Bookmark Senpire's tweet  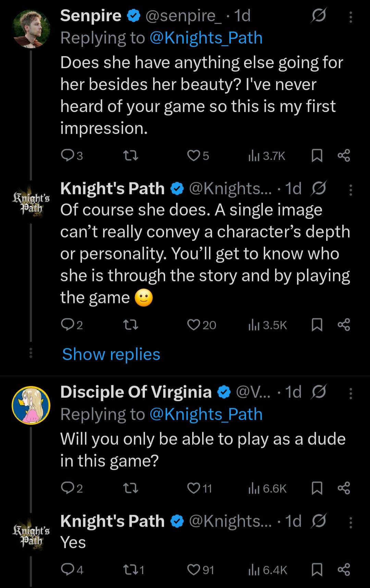(x=317, y=156)
